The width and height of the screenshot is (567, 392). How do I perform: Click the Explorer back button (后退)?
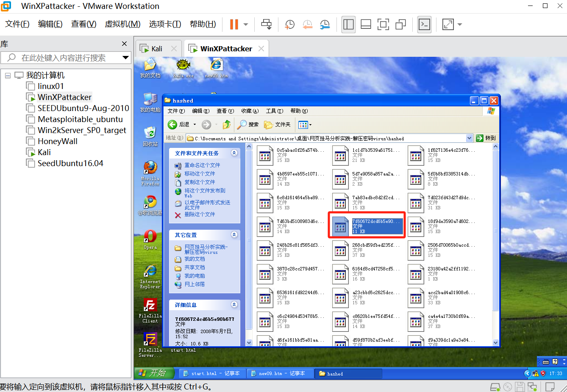click(179, 125)
